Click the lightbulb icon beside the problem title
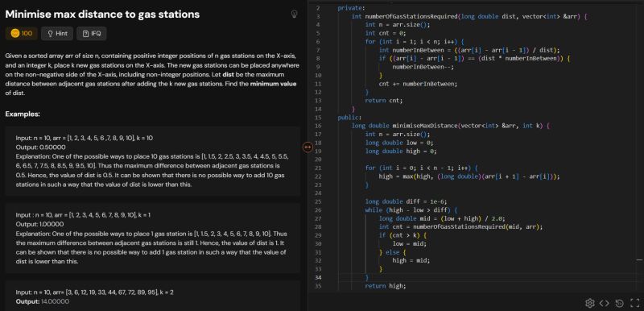The image size is (644, 311). 294,14
